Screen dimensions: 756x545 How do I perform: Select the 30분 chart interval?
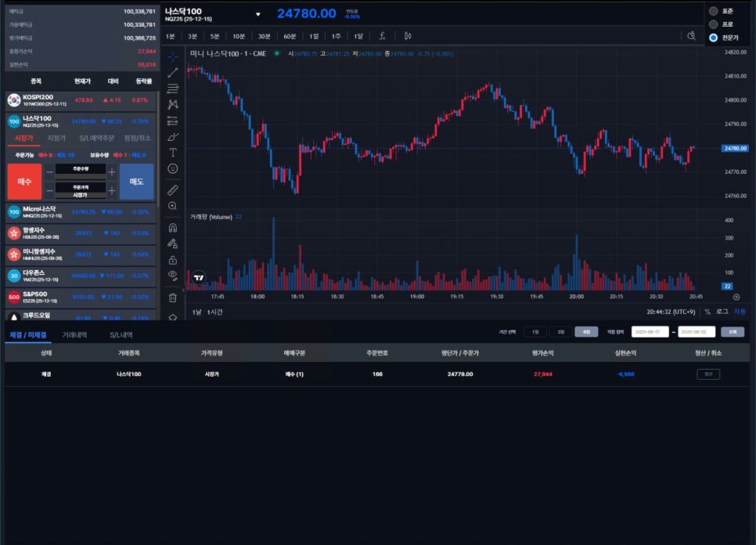tap(265, 36)
